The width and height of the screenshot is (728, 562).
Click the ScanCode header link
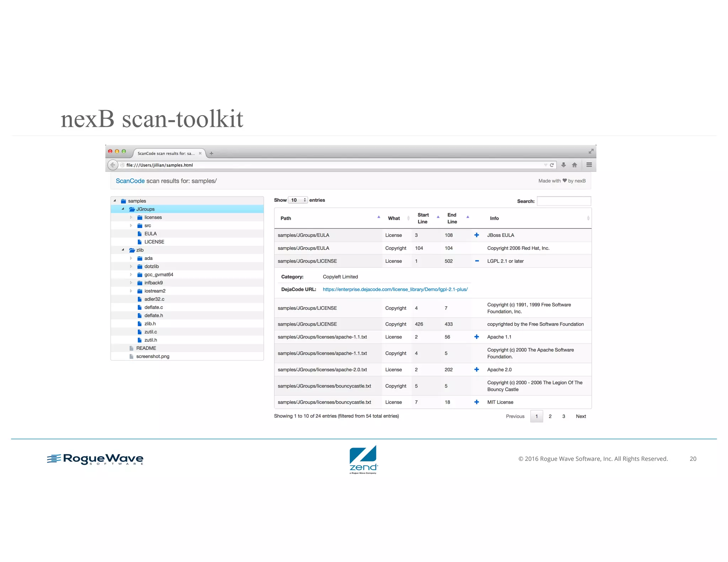click(x=130, y=181)
